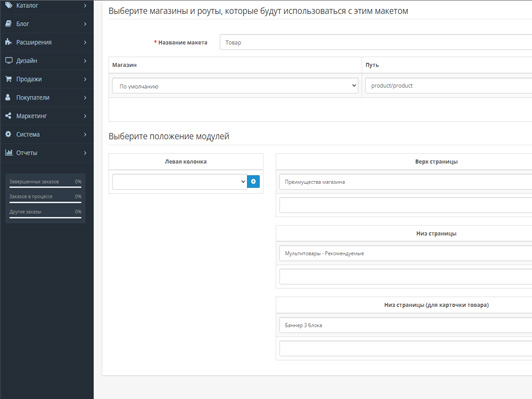Expand the Отчеты menu chevron
The width and height of the screenshot is (532, 399).
click(x=85, y=153)
